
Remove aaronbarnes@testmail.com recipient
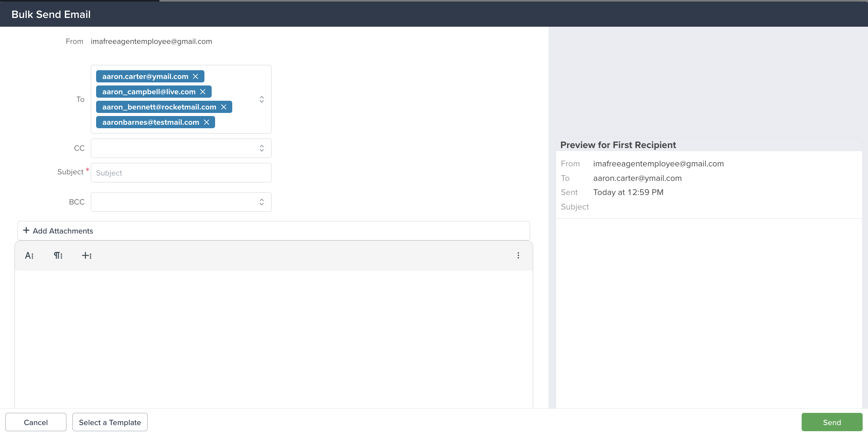point(207,122)
